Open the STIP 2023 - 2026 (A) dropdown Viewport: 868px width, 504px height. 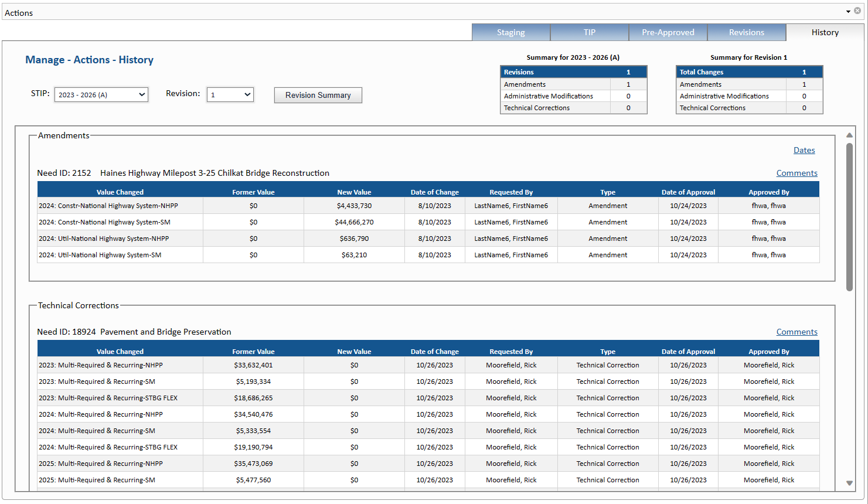[x=101, y=94]
